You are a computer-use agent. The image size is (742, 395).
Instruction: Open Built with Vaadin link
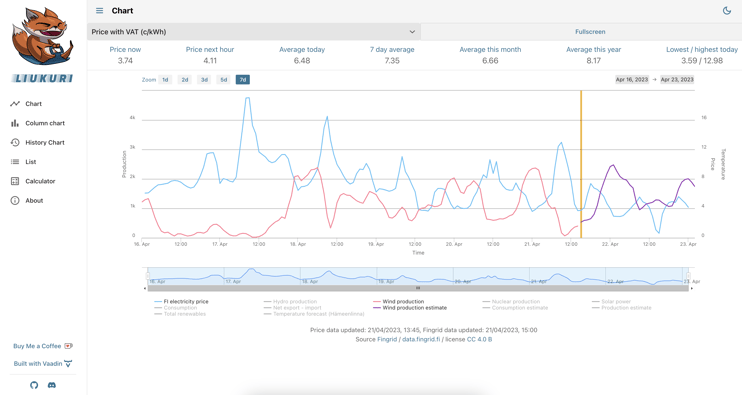[38, 363]
